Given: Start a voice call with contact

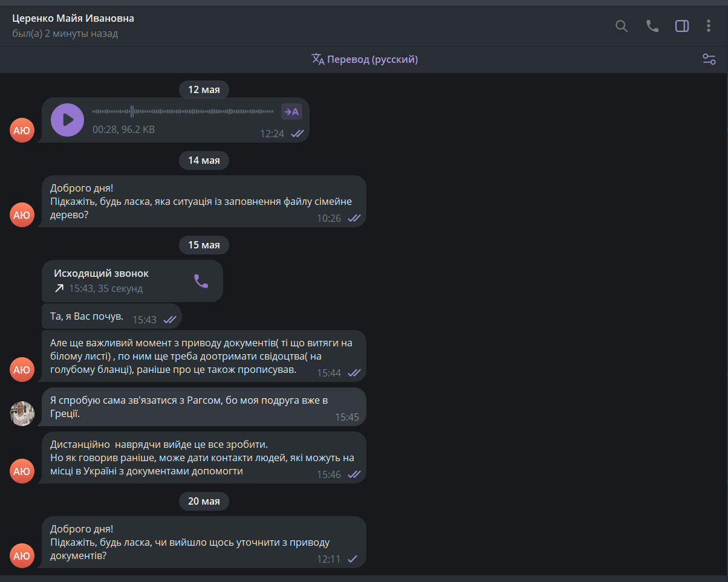Looking at the screenshot, I should coord(652,26).
